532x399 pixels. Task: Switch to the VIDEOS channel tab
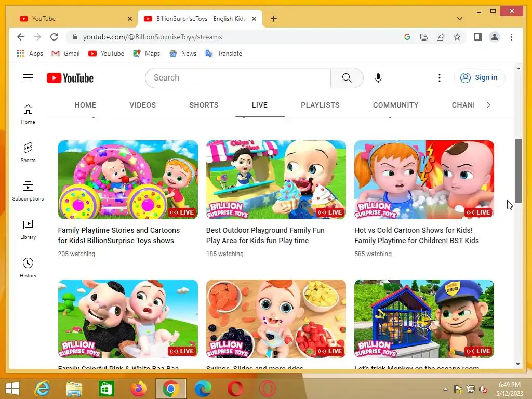142,105
